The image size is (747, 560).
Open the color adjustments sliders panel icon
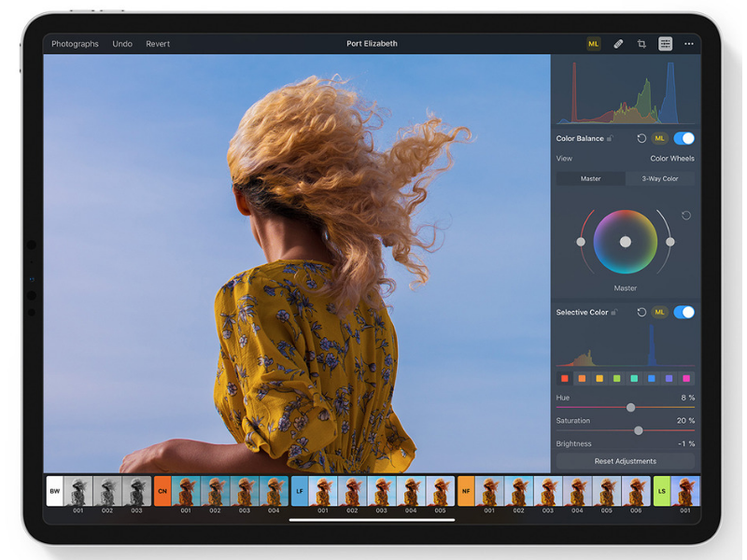665,44
